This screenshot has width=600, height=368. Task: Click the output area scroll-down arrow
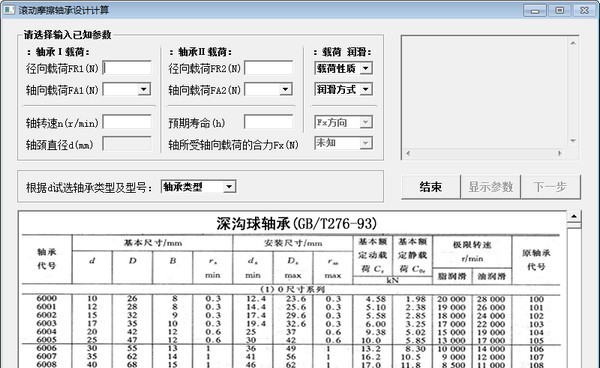point(573,141)
